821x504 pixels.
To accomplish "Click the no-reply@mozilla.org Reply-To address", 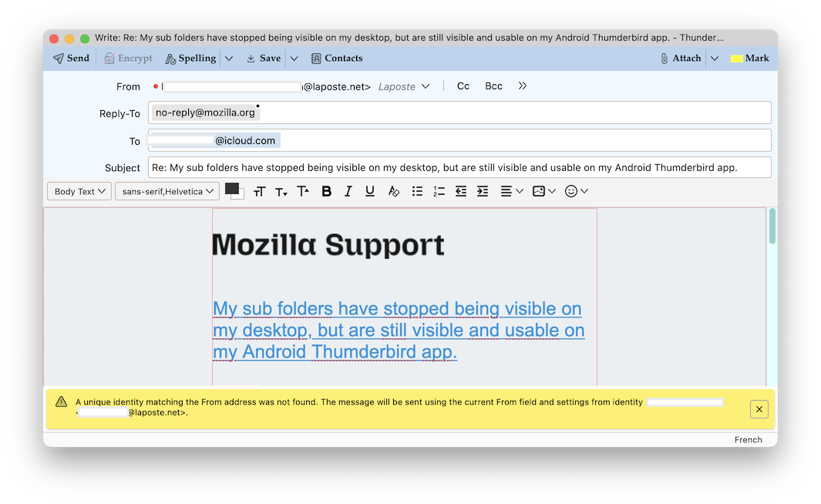I will point(205,113).
